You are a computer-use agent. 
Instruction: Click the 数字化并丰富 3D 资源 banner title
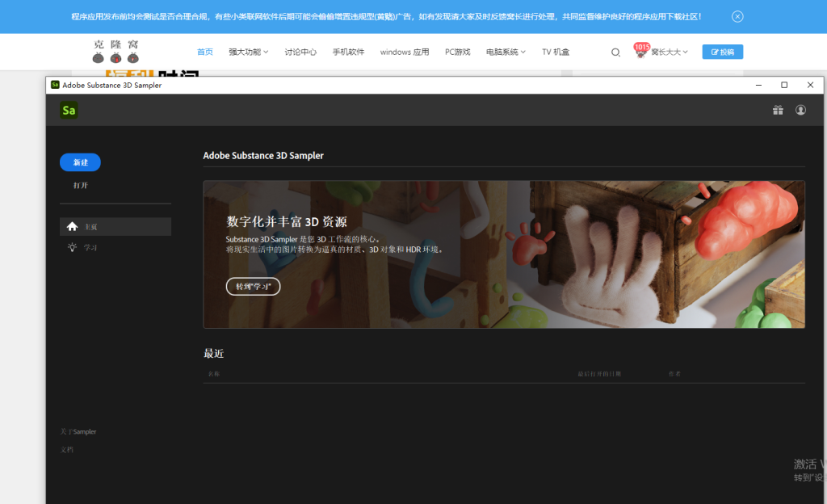point(287,221)
